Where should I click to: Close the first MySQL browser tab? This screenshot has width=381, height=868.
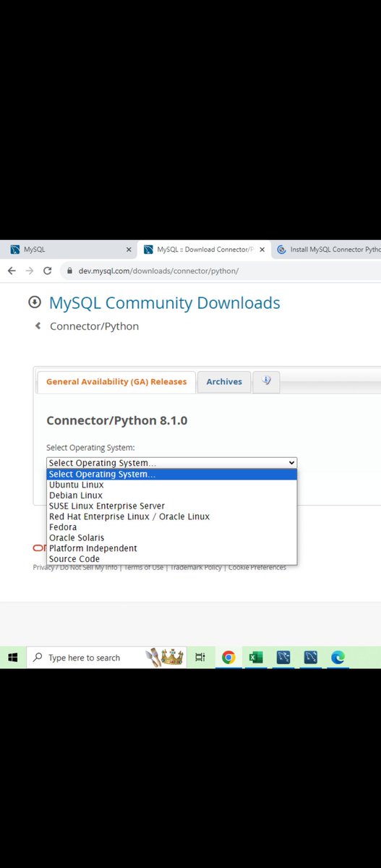pyautogui.click(x=129, y=250)
